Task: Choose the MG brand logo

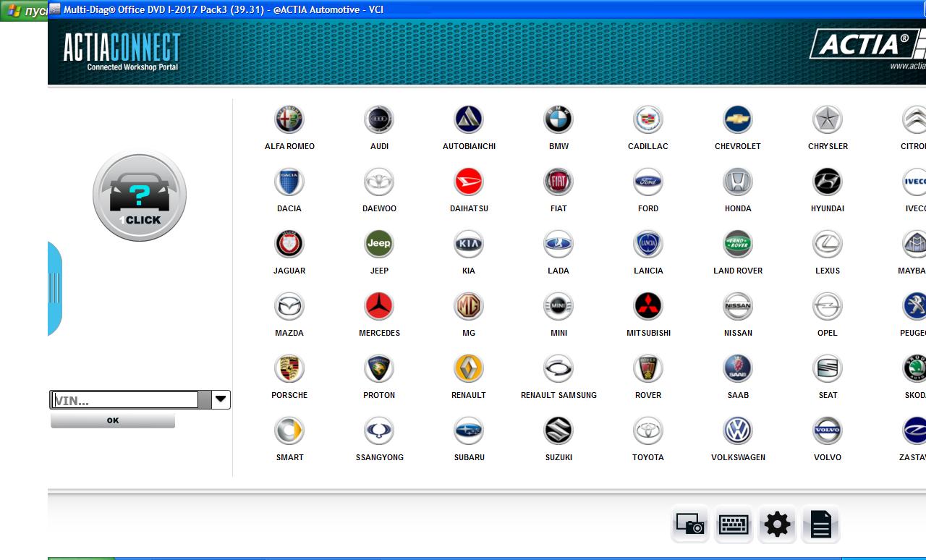Action: (x=469, y=306)
